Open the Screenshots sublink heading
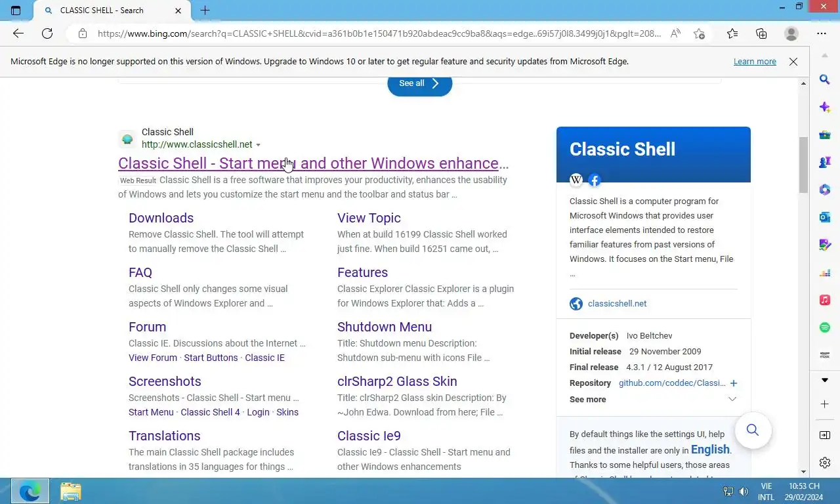This screenshot has width=840, height=504. [165, 381]
